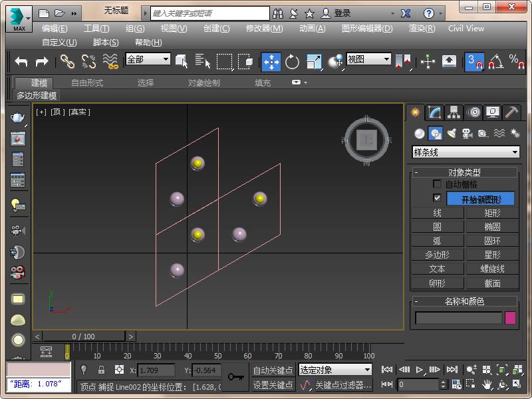Toggle the selection lock padlock icon
Image resolution: width=532 pixels, height=399 pixels.
point(101,370)
